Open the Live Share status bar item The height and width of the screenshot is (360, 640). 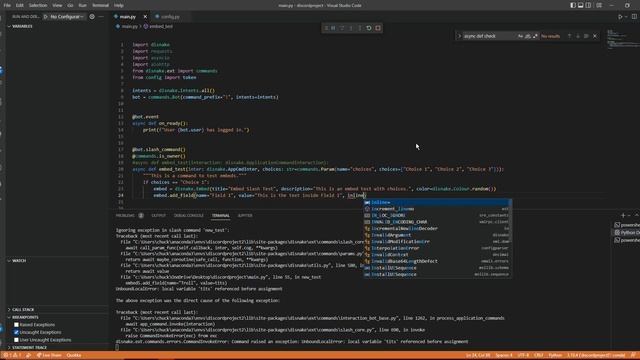[x=49, y=356]
